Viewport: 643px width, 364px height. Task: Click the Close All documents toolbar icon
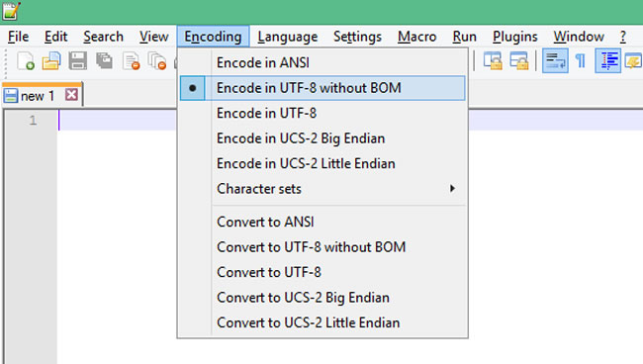[x=157, y=61]
